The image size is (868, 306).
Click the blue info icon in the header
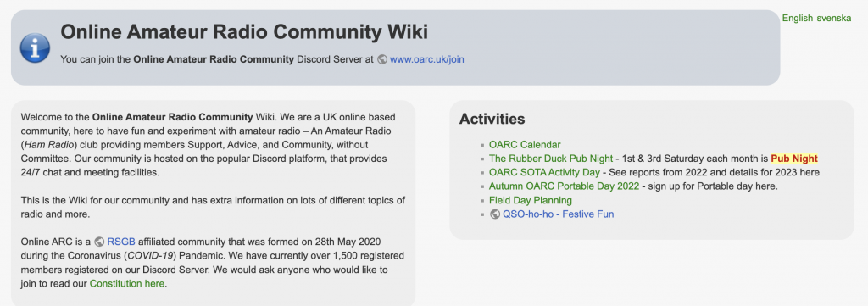click(35, 47)
